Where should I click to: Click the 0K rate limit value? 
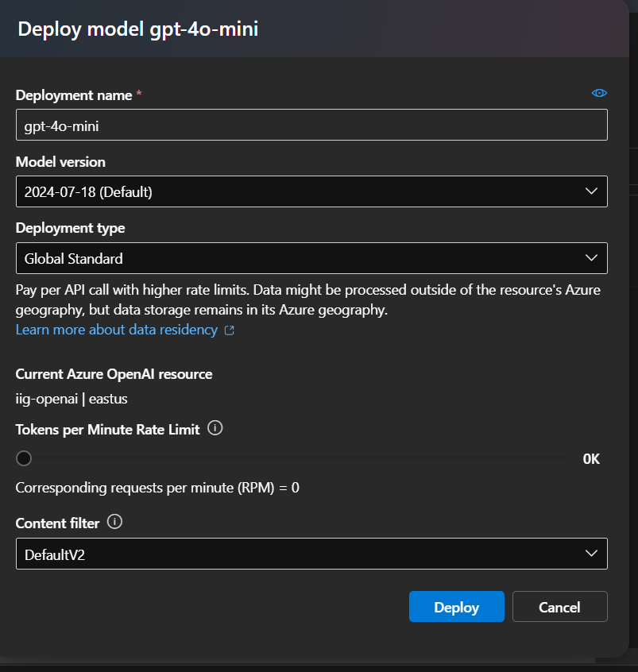click(x=591, y=459)
